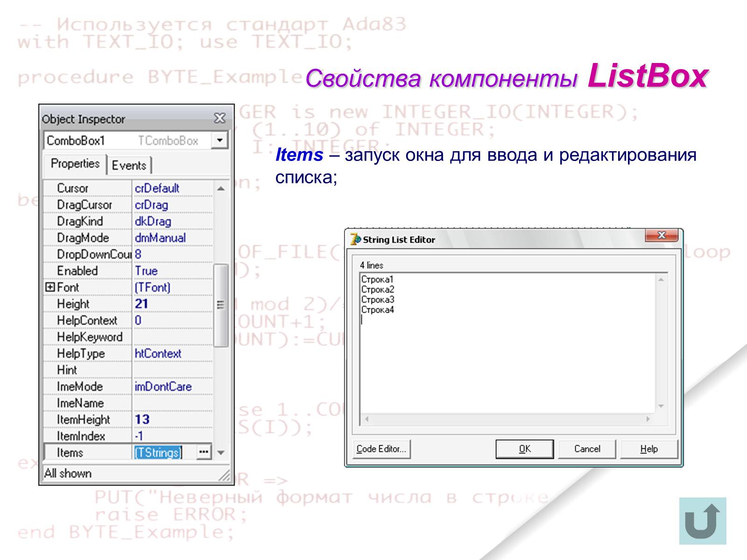Click the dmManual DragMode value
Image resolution: width=747 pixels, height=560 pixels.
pos(160,238)
